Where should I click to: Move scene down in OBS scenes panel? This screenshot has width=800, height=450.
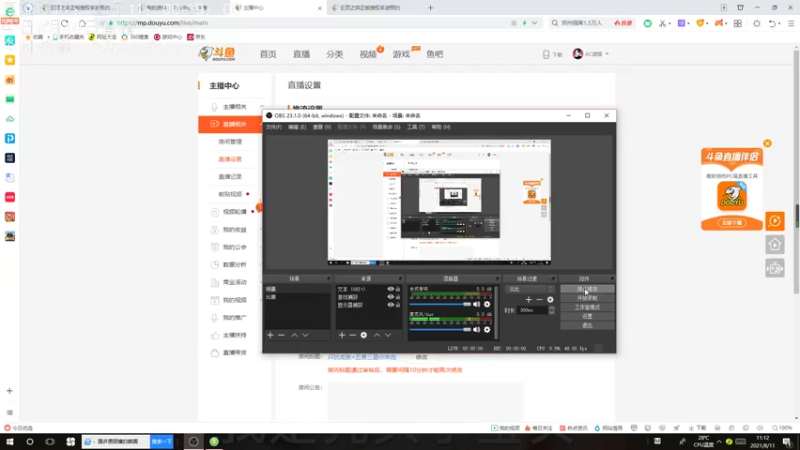305,335
